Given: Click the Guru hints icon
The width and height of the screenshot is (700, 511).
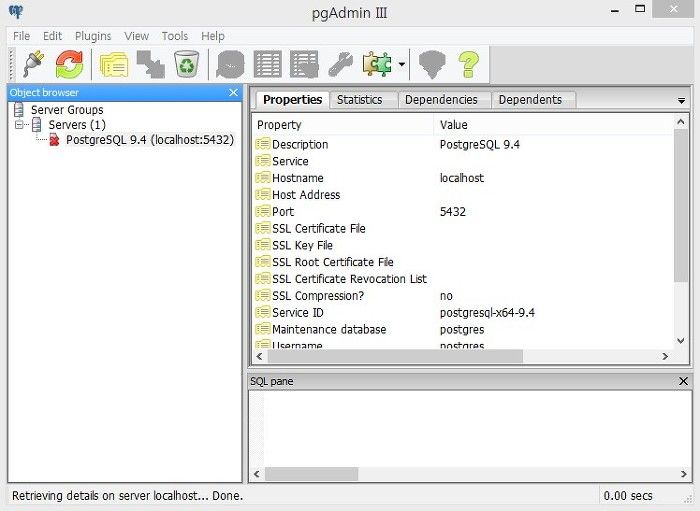Looking at the screenshot, I should click(x=432, y=64).
